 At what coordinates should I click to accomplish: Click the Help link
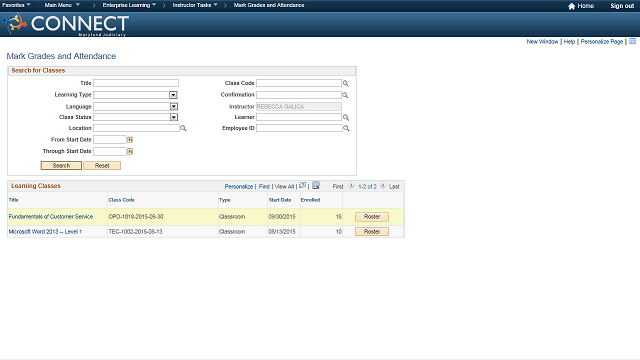569,42
